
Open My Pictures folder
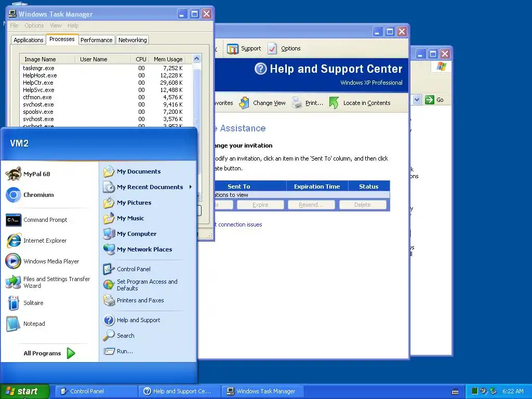[127, 203]
